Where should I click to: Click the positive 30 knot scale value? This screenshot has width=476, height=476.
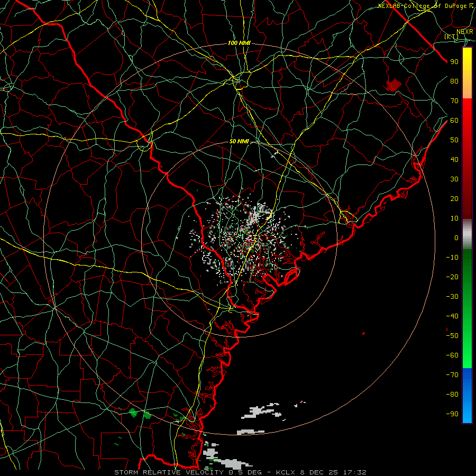tap(454, 179)
